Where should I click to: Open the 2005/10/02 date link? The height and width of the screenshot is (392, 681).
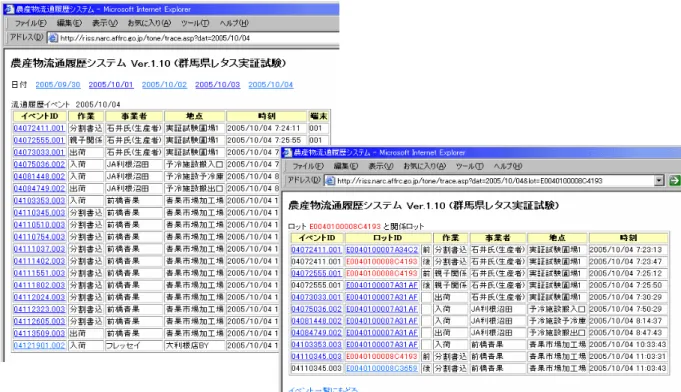[x=164, y=85]
